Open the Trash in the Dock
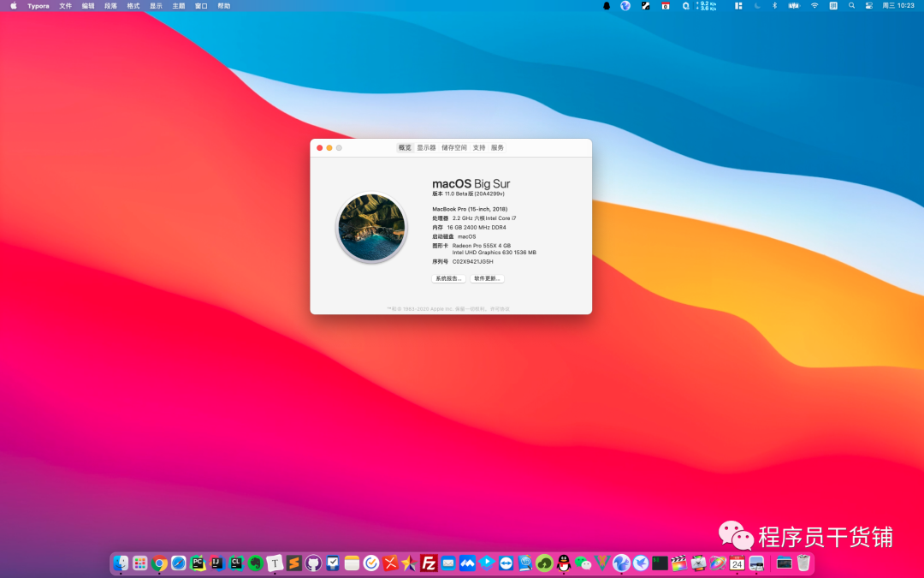 point(803,563)
